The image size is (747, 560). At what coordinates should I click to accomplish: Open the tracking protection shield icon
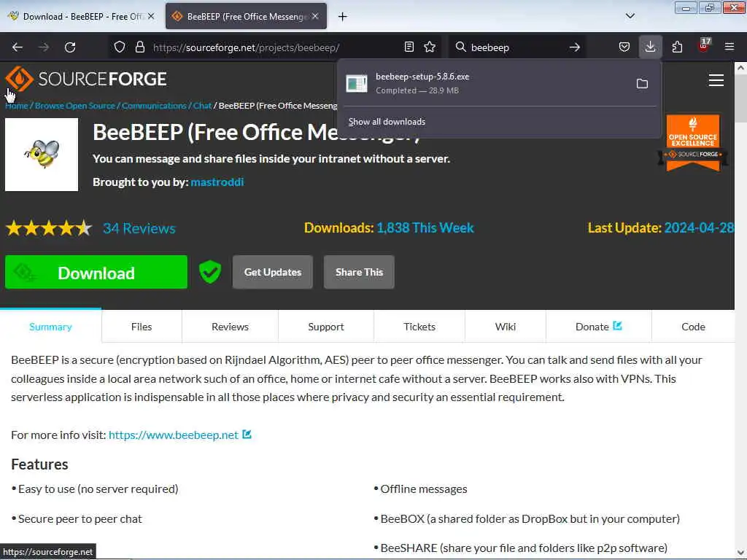(x=120, y=47)
